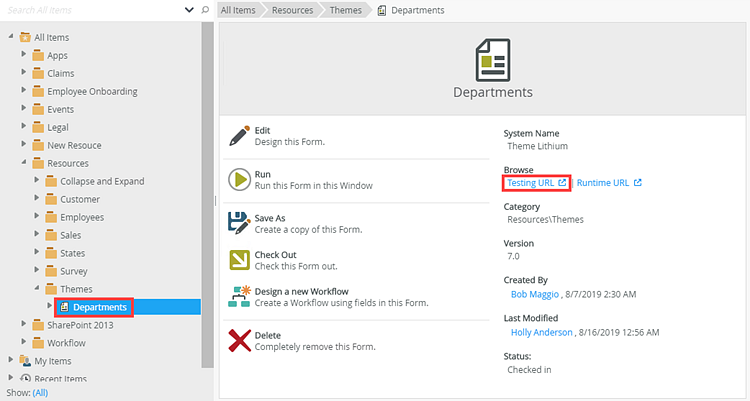Expand the My Items node arrow
750x401 pixels.
pos(11,359)
